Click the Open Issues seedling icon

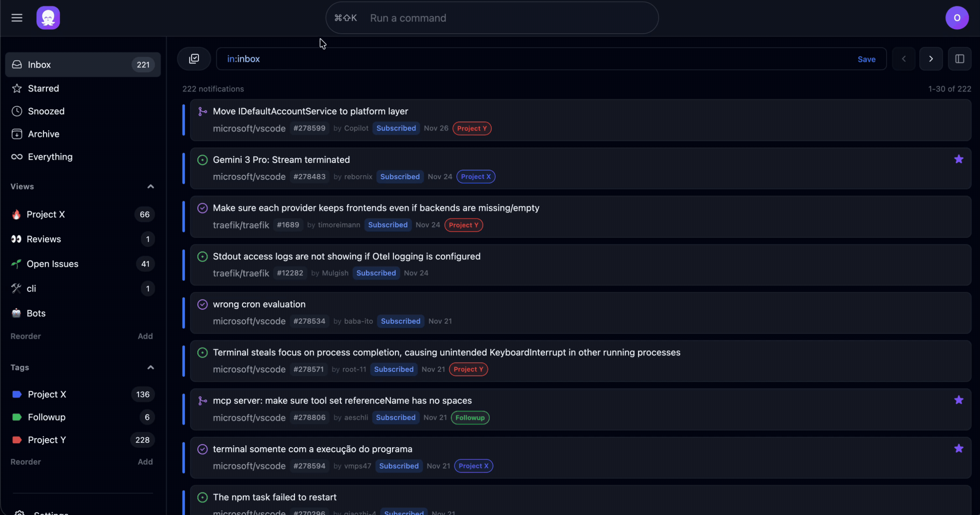tap(16, 264)
